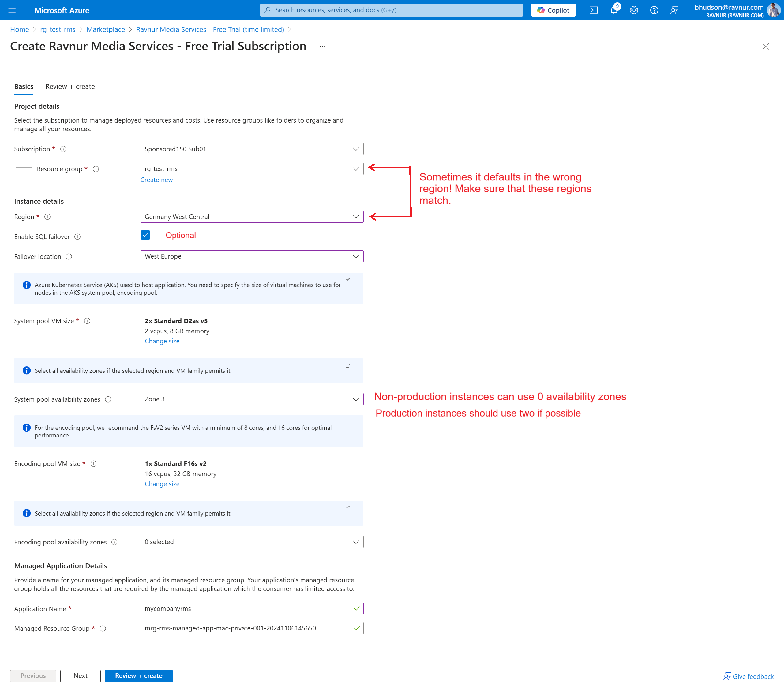
Task: Click Managed Resource Group info icon
Action: (103, 628)
